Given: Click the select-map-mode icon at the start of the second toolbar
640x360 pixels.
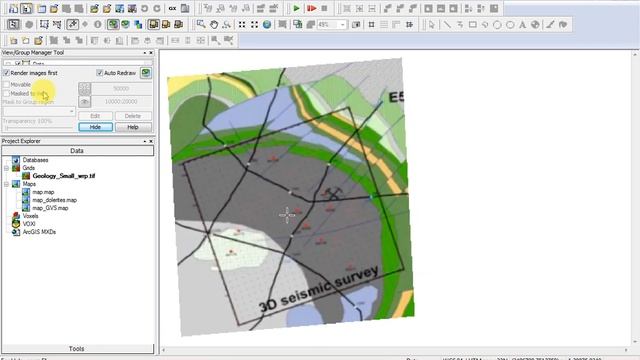Looking at the screenshot, I should pyautogui.click(x=13, y=24).
